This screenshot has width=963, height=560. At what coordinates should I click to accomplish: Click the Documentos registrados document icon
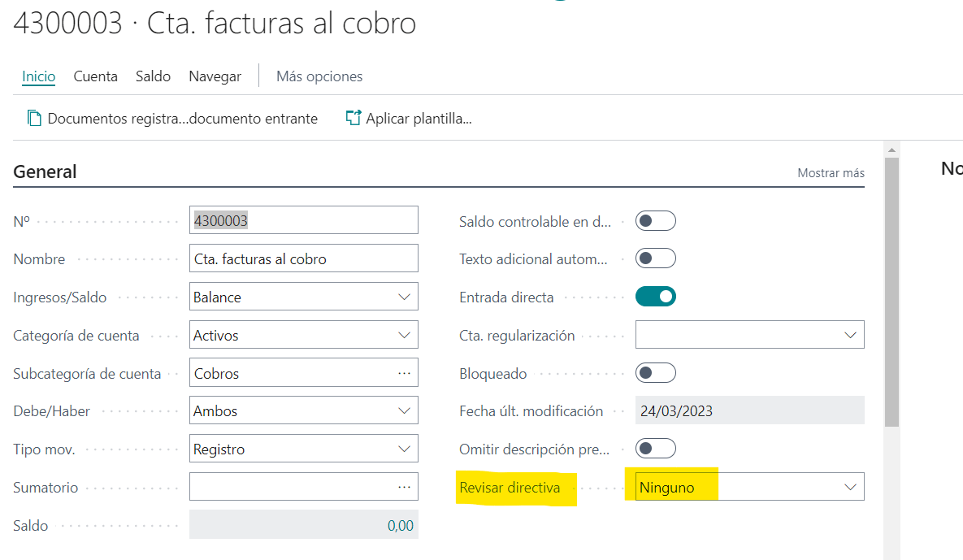(x=34, y=119)
